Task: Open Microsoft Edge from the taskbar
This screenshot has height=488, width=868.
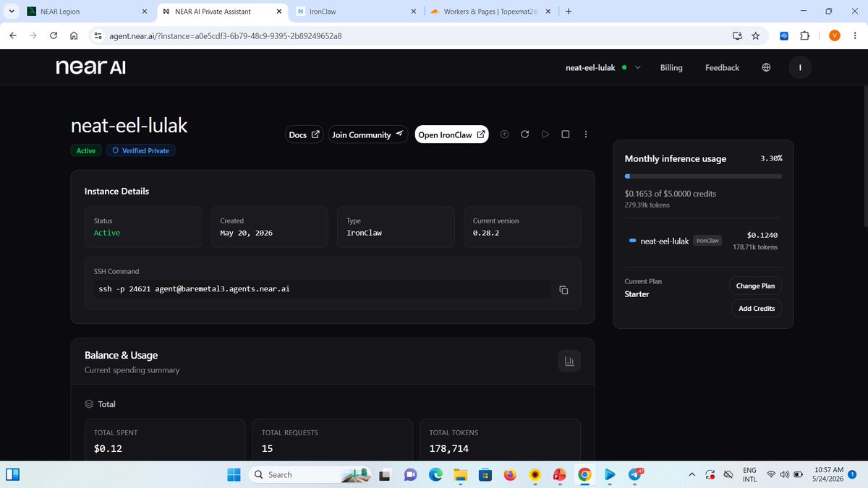Action: (x=435, y=474)
